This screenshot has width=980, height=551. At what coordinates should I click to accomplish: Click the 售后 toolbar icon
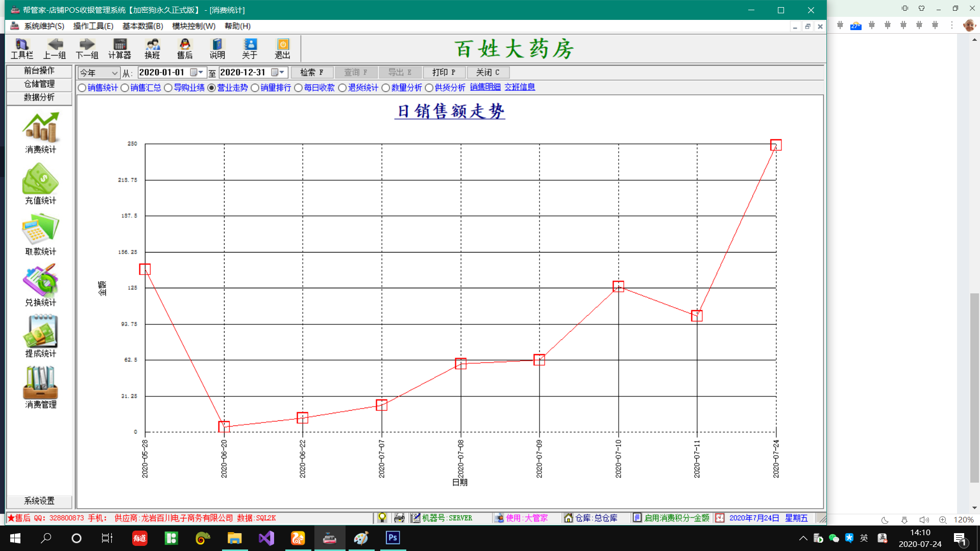[185, 48]
